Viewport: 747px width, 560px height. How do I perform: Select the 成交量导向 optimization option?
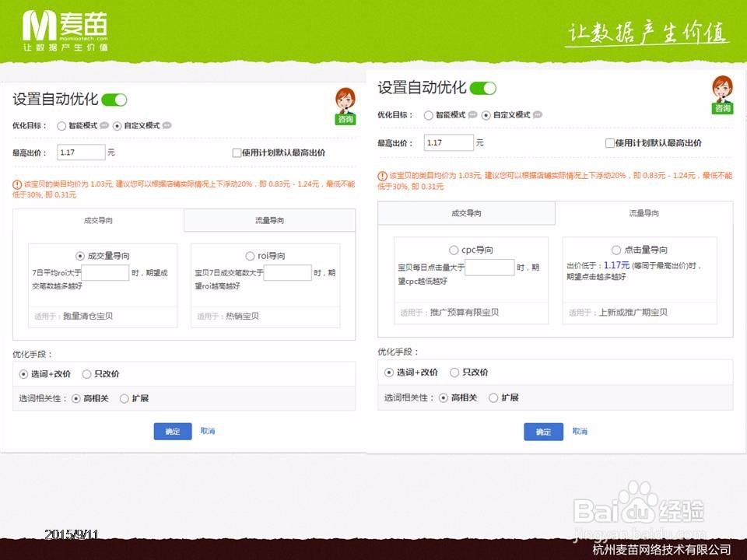[x=79, y=254]
